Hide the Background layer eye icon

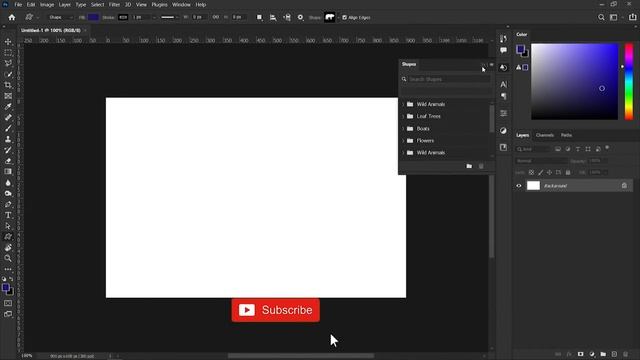tap(519, 186)
